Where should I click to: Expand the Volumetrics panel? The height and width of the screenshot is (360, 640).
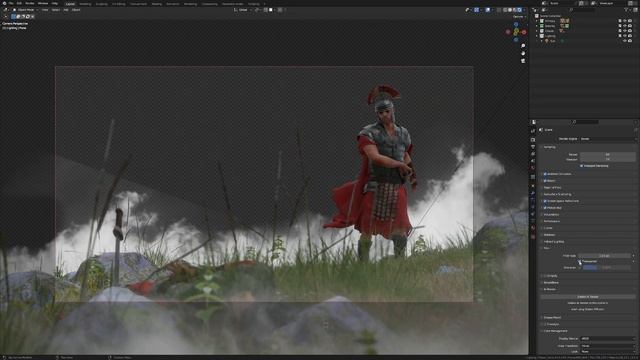551,214
